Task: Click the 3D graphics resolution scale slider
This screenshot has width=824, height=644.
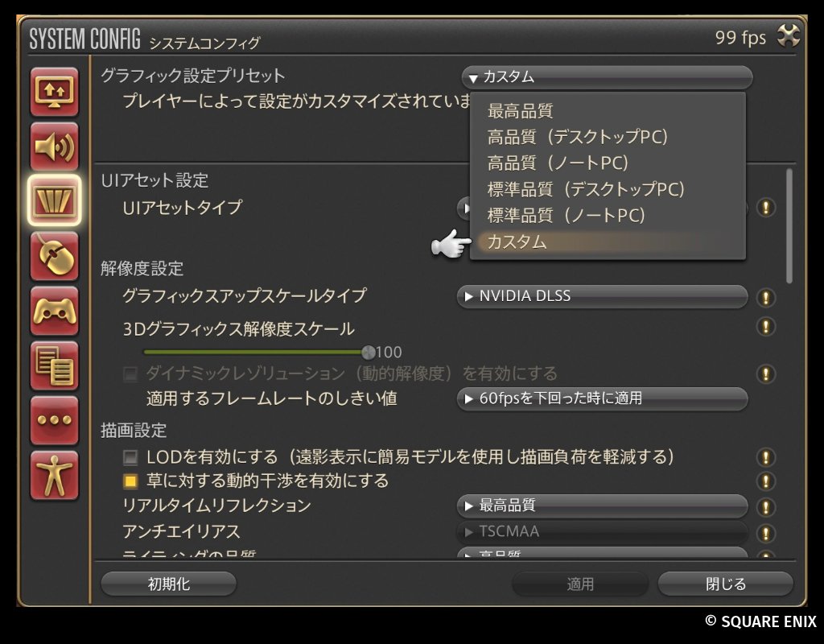Action: (x=257, y=352)
